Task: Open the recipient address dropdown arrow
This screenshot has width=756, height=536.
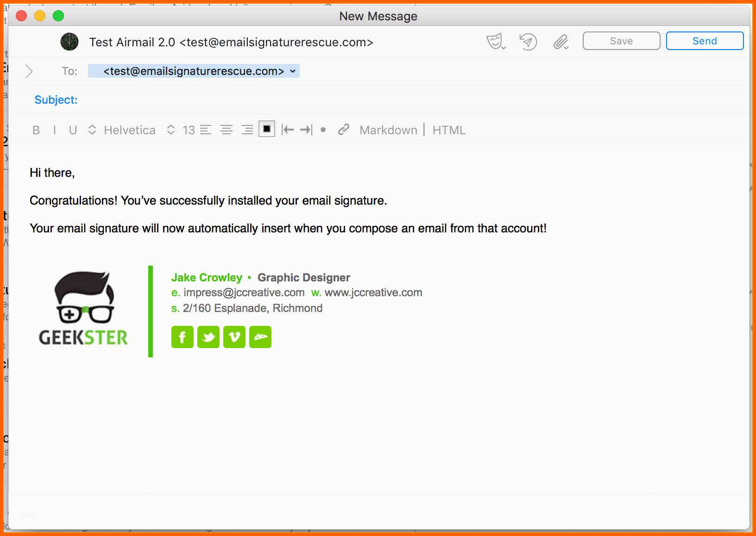Action: click(x=293, y=71)
